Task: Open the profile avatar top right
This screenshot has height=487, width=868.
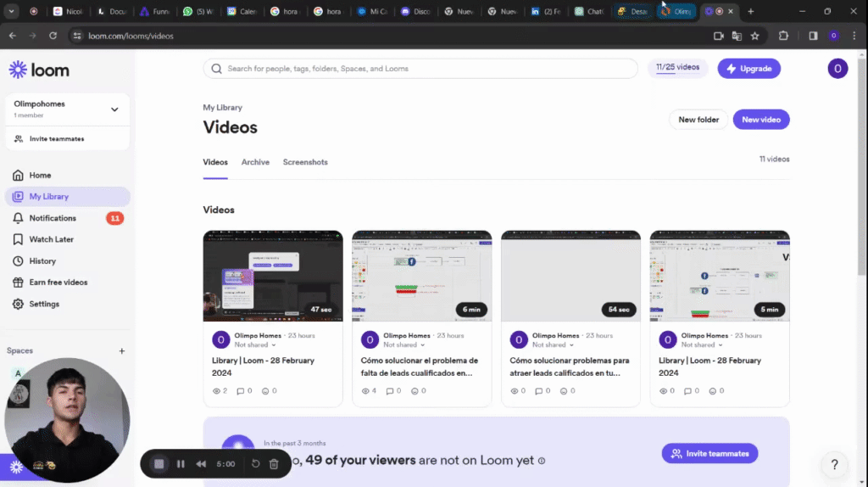Action: click(x=837, y=69)
